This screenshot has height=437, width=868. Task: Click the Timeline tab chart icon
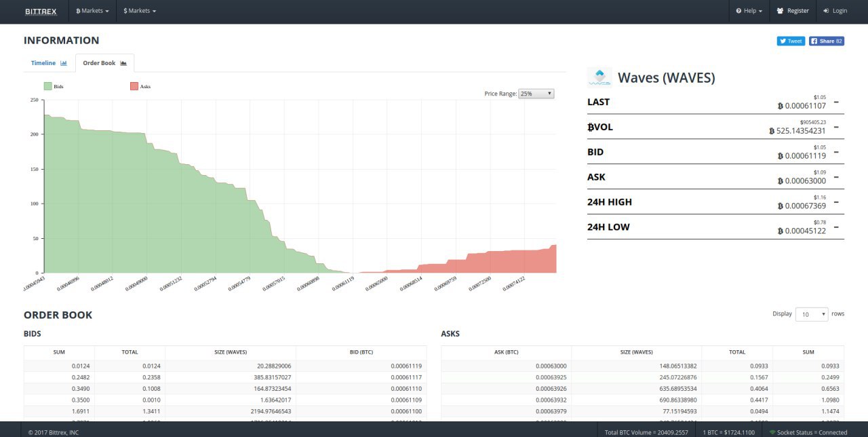coord(64,63)
